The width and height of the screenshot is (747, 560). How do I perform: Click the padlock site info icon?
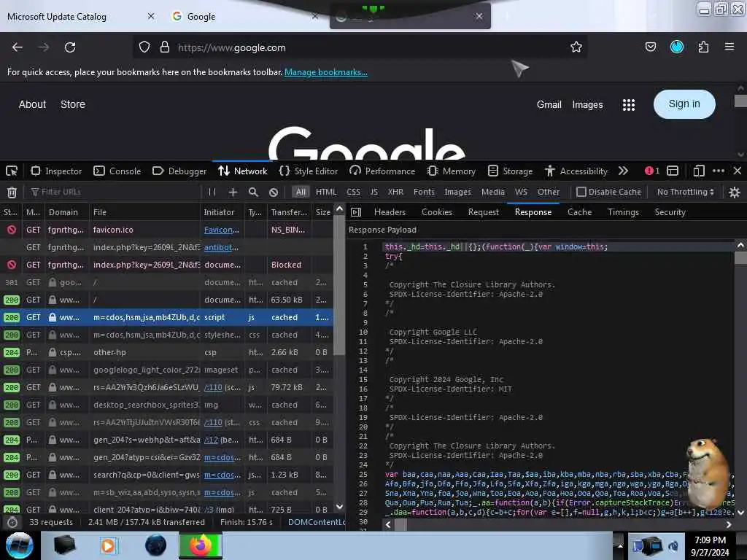pyautogui.click(x=165, y=47)
